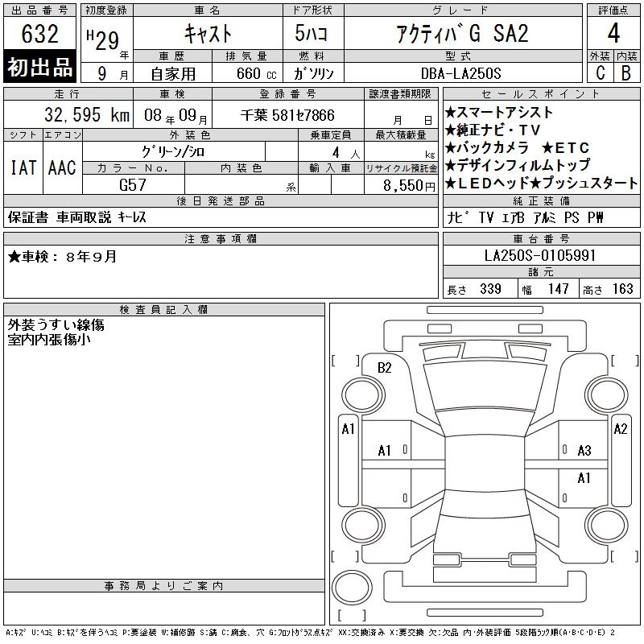This screenshot has height=644, width=644.
Task: Select registration number 千葉 581せ7866
Action: pos(287,115)
